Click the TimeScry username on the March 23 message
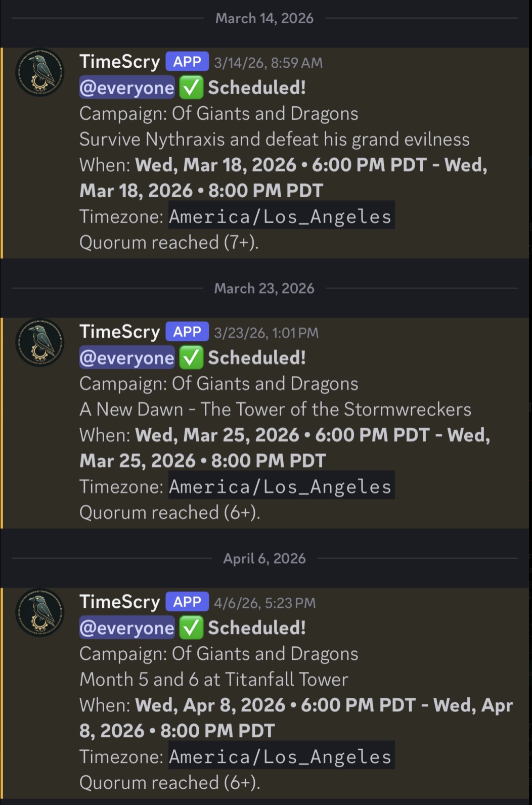 pyautogui.click(x=119, y=331)
